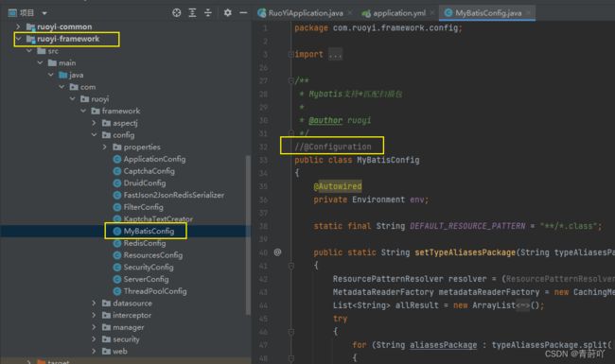Hide the project panel with minus icon

(243, 13)
